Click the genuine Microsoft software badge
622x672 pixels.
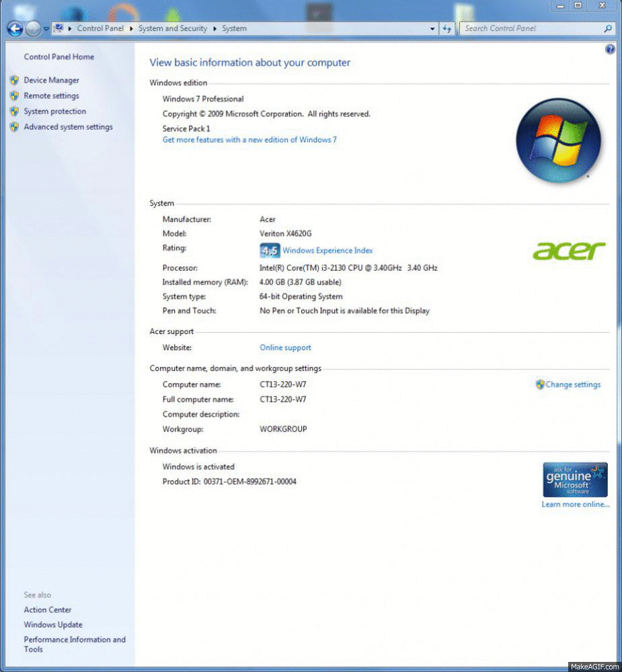click(575, 479)
